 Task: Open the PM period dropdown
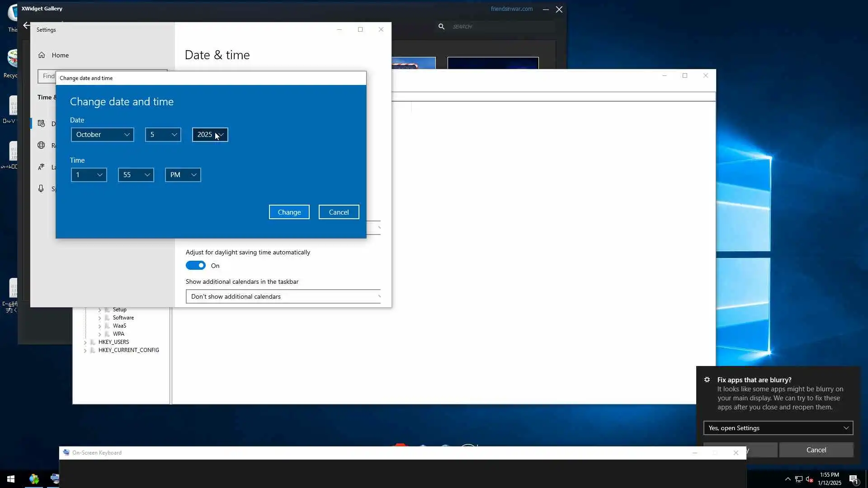point(183,175)
